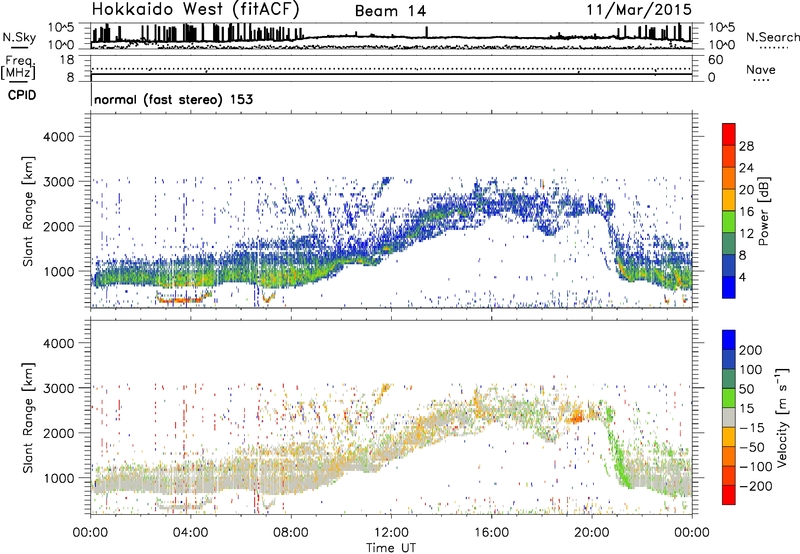Screen dimensions: 800x554
Task: Click the light green segment of Power color bar
Action: pos(729,221)
